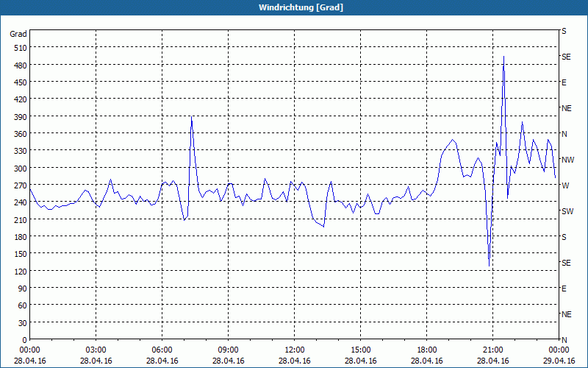Viewport: 588px width, 368px height.
Task: Select the 90 y-axis value
Action: 23,289
